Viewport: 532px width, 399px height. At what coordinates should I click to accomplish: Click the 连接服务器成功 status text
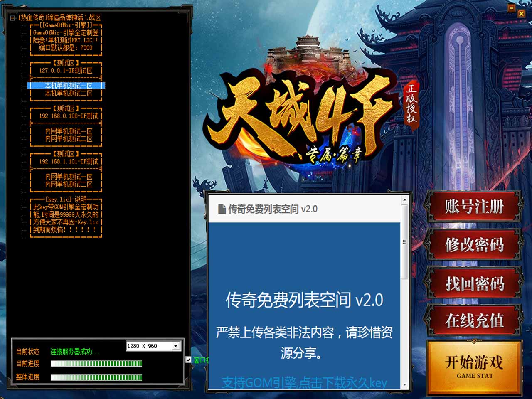75,352
